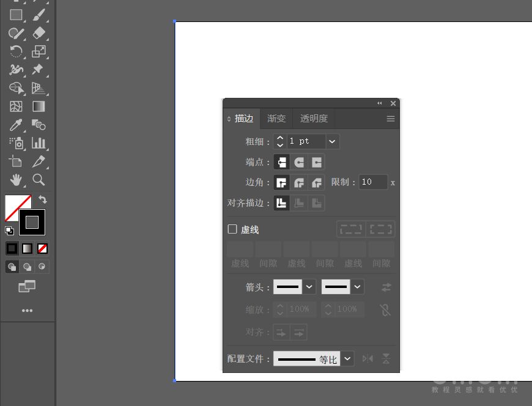The image size is (532, 406).
Task: Enable the 虚线 dashed line checkbox
Action: 232,229
